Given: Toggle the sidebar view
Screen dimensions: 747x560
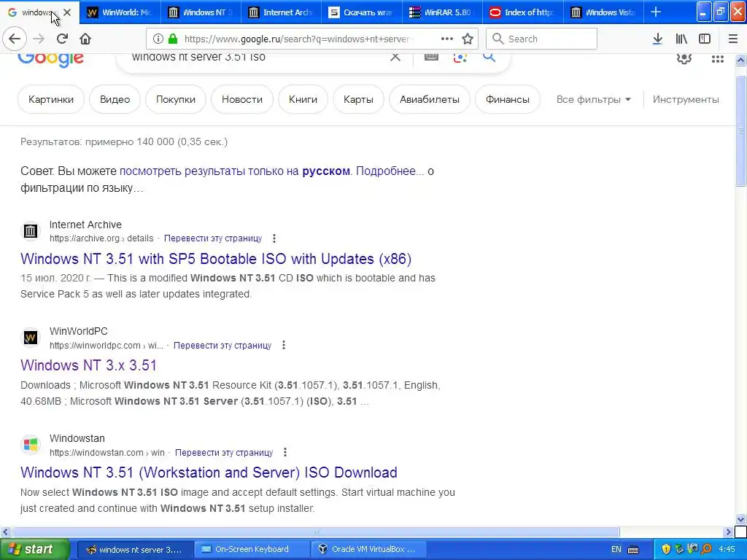Looking at the screenshot, I should coord(705,39).
